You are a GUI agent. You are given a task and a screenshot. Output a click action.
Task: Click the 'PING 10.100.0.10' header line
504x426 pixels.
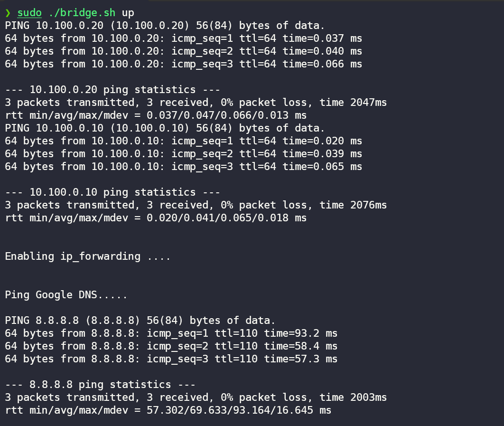coord(165,128)
